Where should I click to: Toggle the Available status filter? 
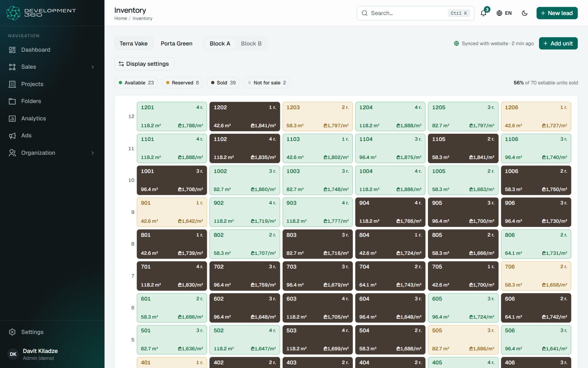pyautogui.click(x=136, y=83)
